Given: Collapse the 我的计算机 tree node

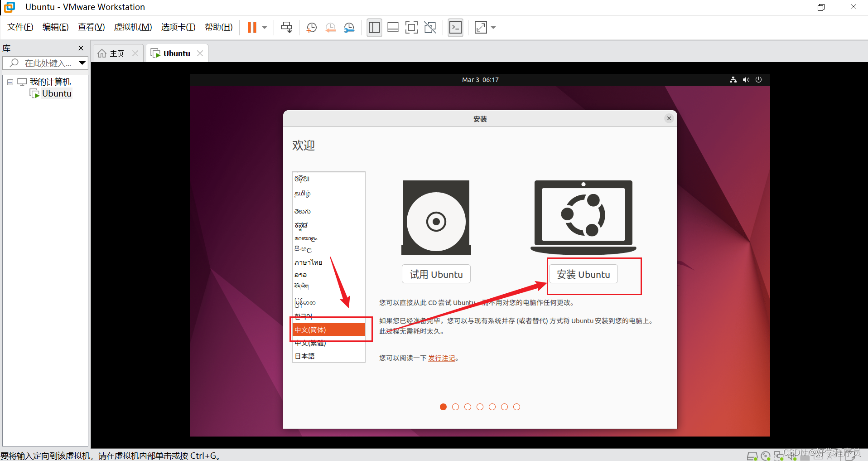Looking at the screenshot, I should coord(10,82).
